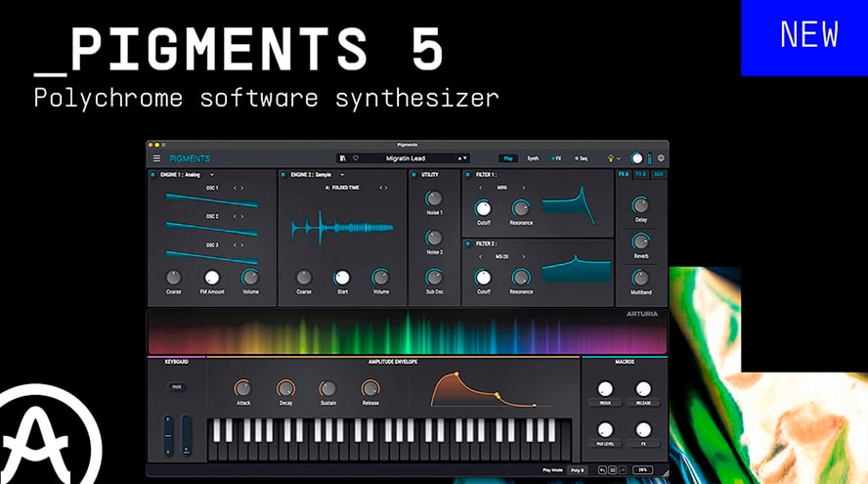Expand Engine 2 Sample type dropdown
This screenshot has width=868, height=484.
click(342, 174)
